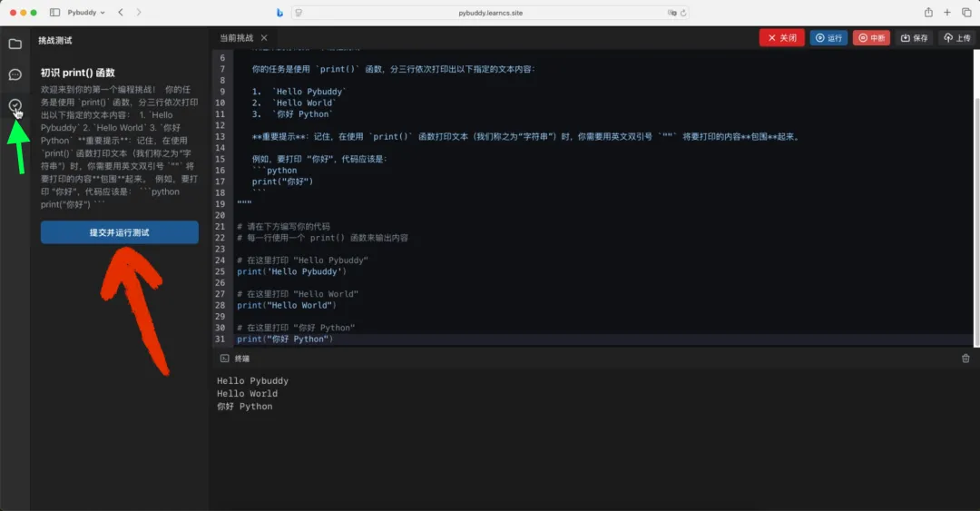Click the editor's vertical scrollbar
Screen dimensions: 980x511
976,222
